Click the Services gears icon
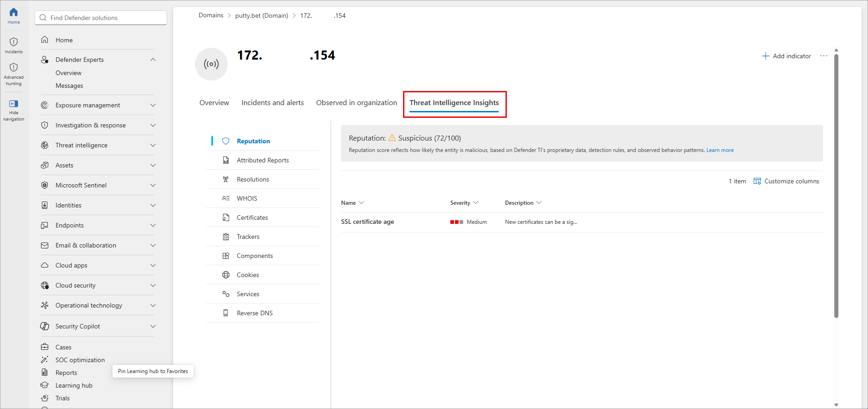Image resolution: width=868 pixels, height=409 pixels. 225,294
